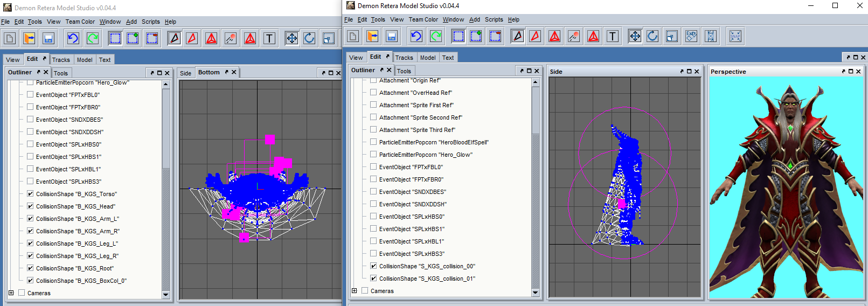Click Undo arrow in left window toolbar
The width and height of the screenshot is (868, 306).
tap(73, 38)
